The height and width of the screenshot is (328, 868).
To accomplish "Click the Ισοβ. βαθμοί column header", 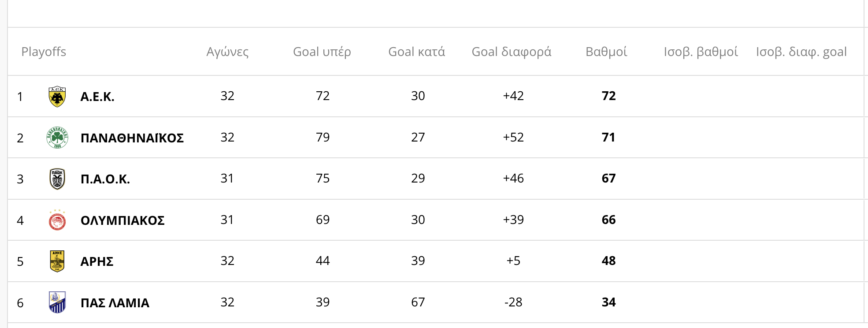I will 701,52.
